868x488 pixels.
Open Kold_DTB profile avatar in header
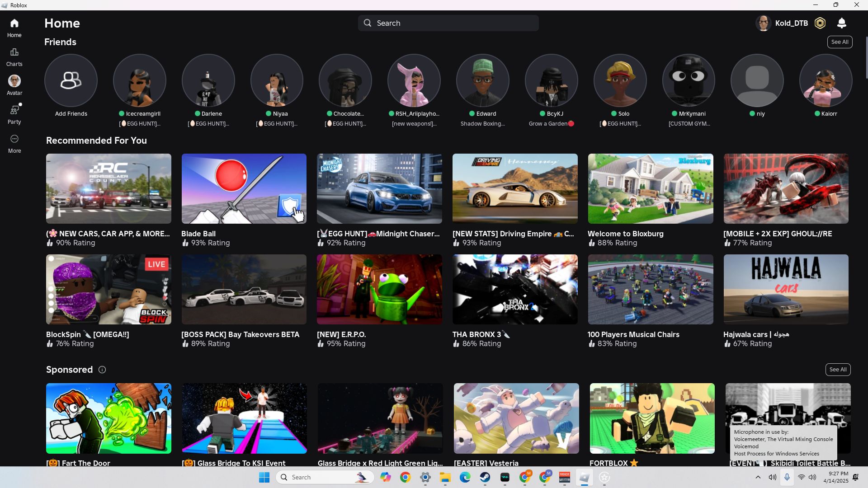763,23
